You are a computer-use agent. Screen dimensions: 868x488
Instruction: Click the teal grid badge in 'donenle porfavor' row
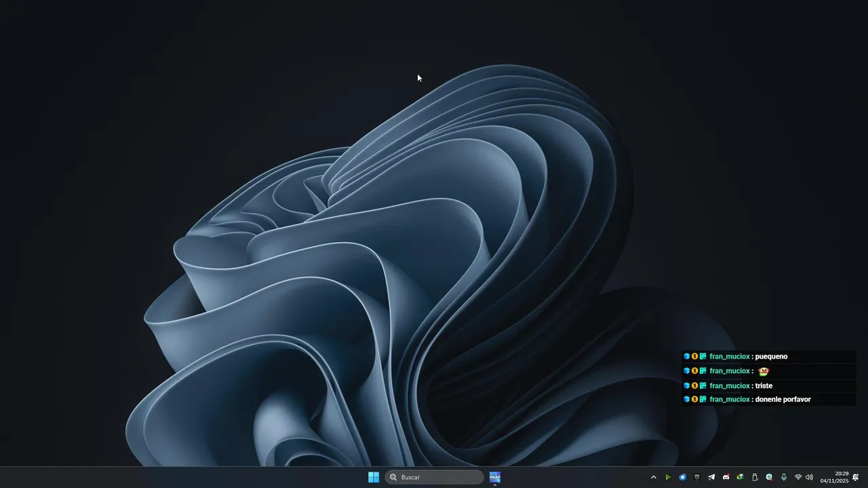point(703,399)
